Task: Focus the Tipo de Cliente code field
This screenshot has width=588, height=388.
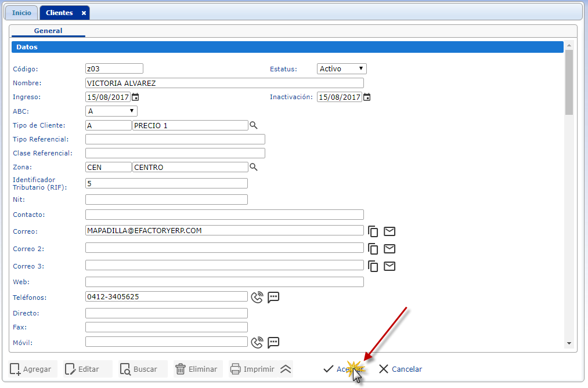Action: pyautogui.click(x=109, y=125)
